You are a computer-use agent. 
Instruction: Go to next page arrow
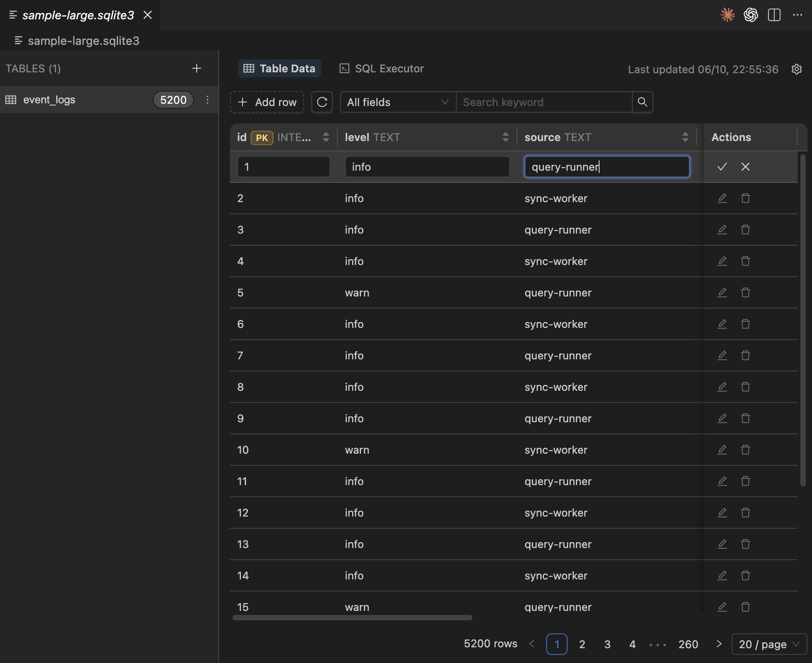coord(719,644)
